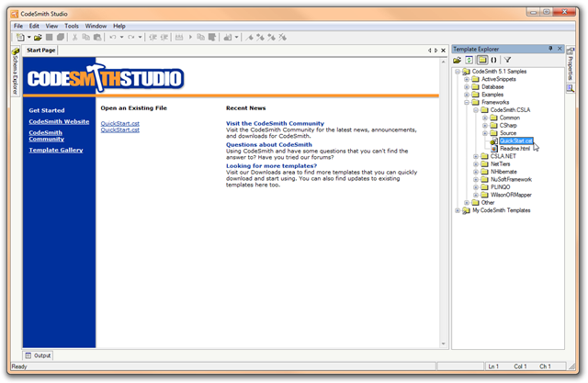This screenshot has height=383, width=588.
Task: Expand the Examples folder
Action: [x=467, y=95]
